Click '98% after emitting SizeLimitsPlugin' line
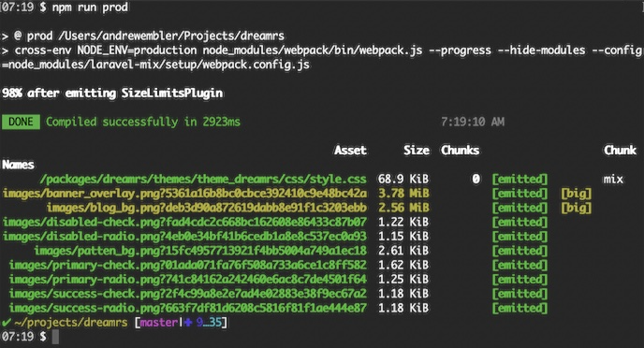Screen dimensions: 644x348 pyautogui.click(x=112, y=94)
